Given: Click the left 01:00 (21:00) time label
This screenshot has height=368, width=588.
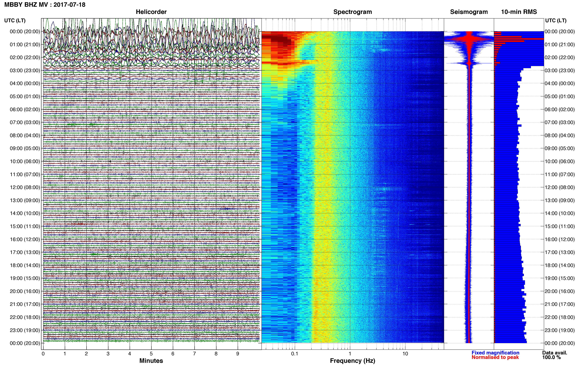Looking at the screenshot, I should click(25, 44).
